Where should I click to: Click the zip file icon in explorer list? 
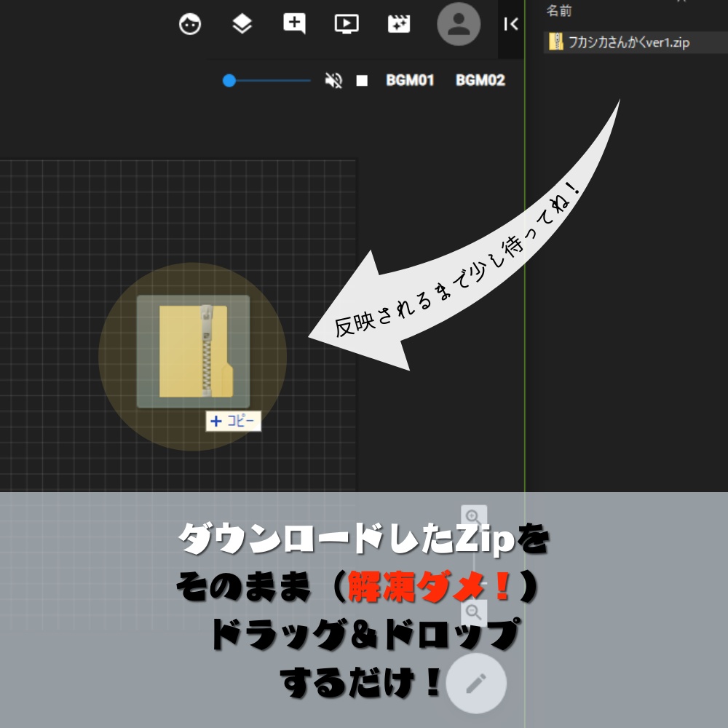coord(555,41)
